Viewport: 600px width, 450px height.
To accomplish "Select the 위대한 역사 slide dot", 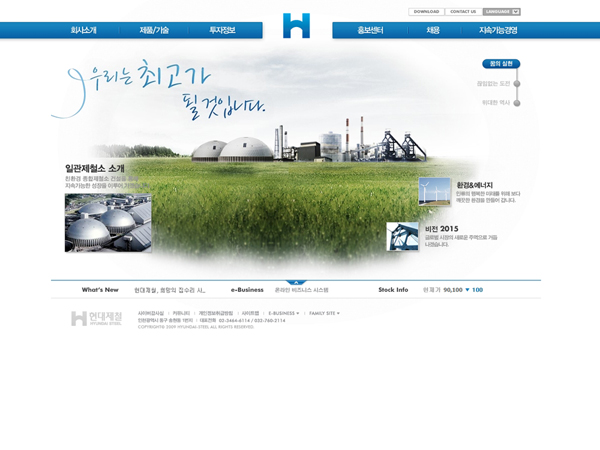I will click(516, 103).
